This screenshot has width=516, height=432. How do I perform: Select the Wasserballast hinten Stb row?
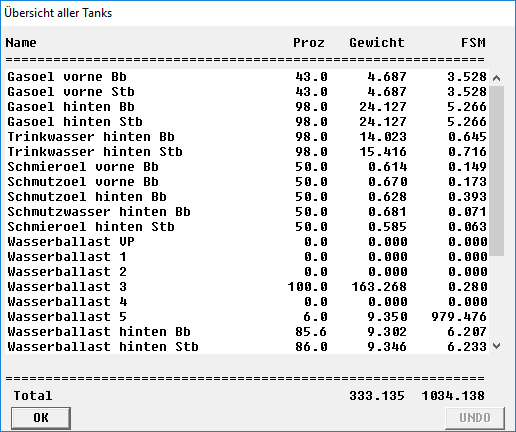pos(247,347)
